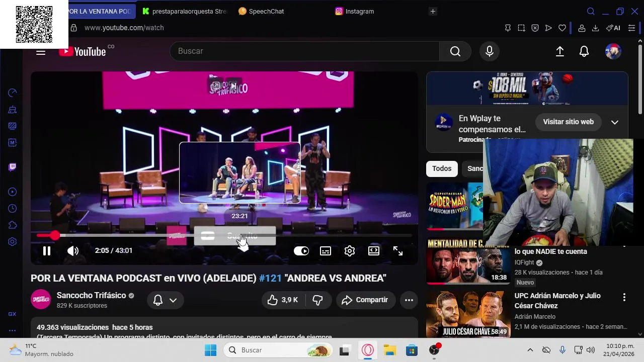Open more actions three-dots under video
Image resolution: width=644 pixels, height=362 pixels.
pyautogui.click(x=409, y=300)
